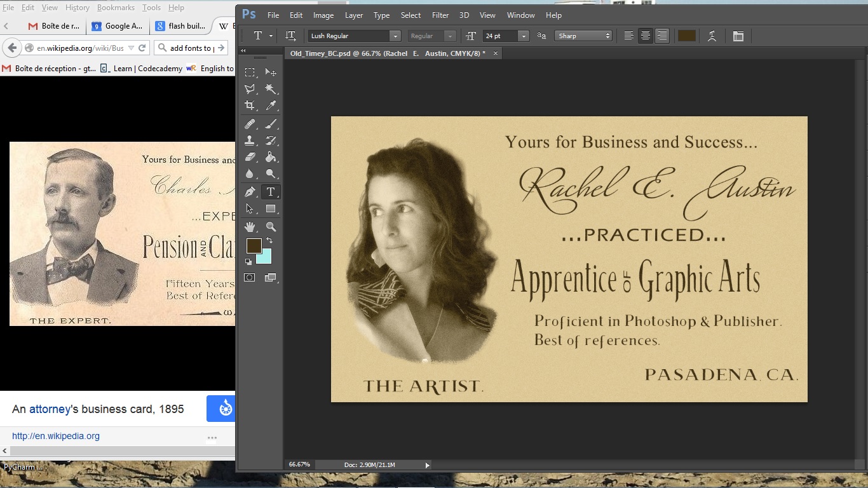Open the Filter menu

coord(440,15)
